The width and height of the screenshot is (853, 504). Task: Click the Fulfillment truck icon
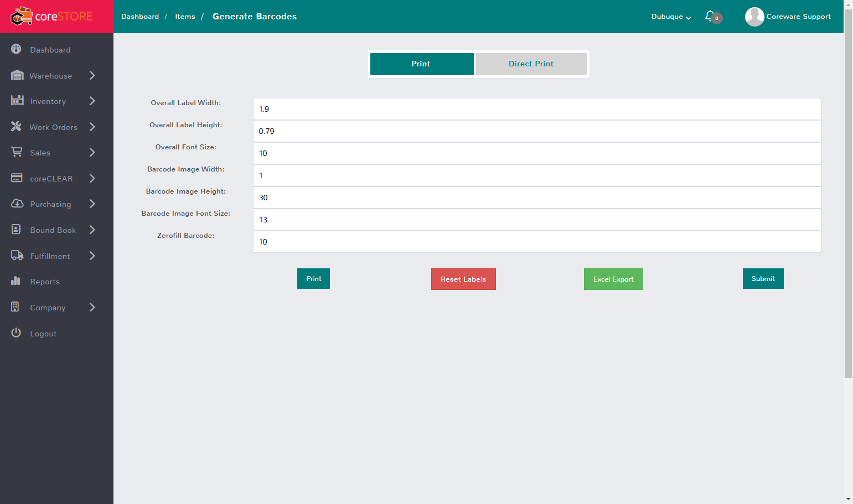(17, 255)
